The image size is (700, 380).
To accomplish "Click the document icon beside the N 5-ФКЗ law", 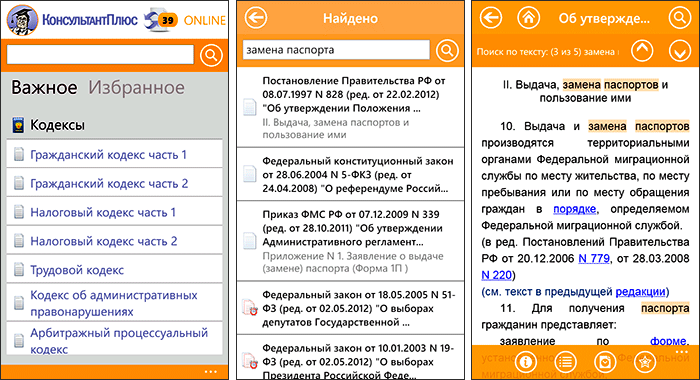I will tap(250, 174).
